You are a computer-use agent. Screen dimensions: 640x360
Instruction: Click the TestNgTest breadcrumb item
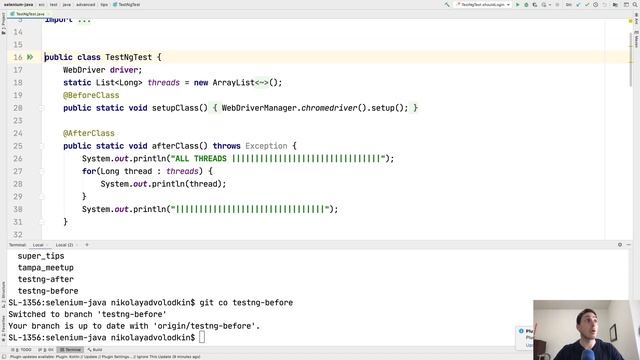coord(127,4)
